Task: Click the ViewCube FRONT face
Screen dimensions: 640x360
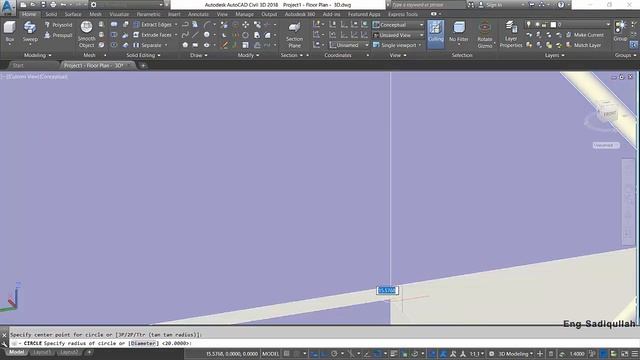Action: (609, 114)
